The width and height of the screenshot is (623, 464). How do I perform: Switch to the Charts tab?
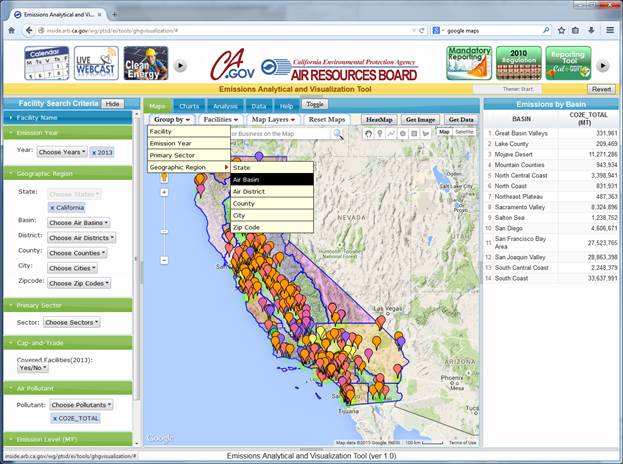click(189, 105)
